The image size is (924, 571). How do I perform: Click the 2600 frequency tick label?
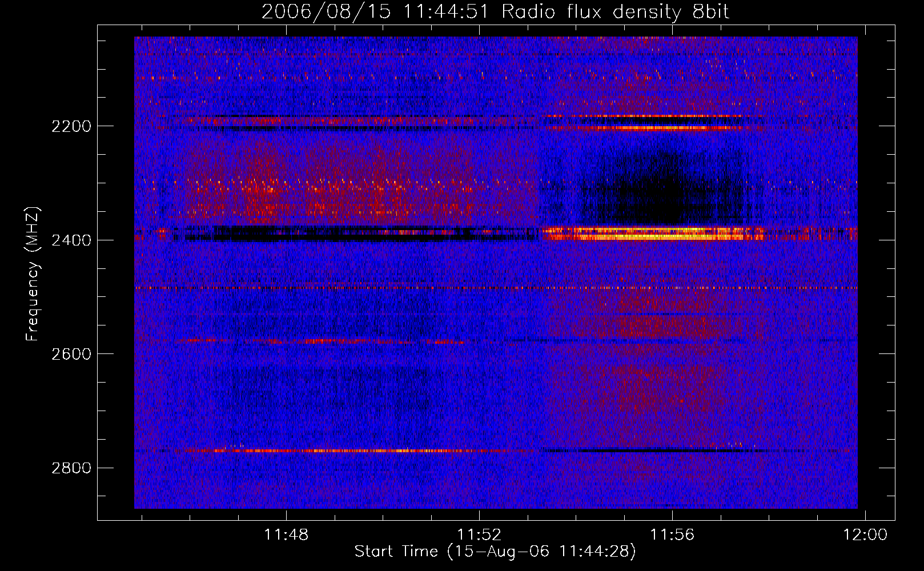pyautogui.click(x=71, y=354)
